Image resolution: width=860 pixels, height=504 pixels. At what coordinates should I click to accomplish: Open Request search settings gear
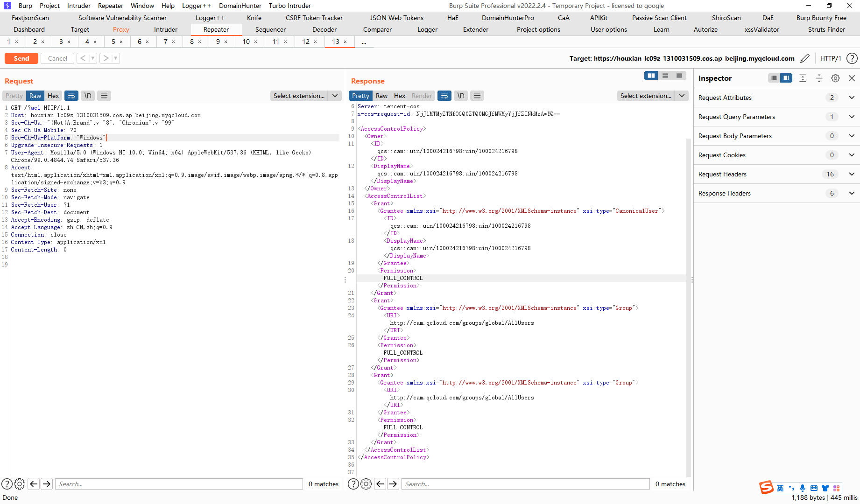point(20,484)
